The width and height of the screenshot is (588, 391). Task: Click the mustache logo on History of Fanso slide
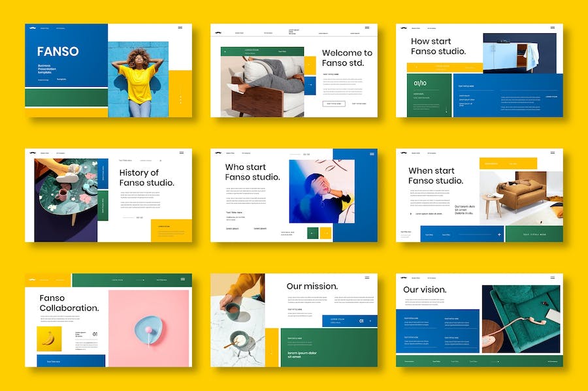click(33, 153)
